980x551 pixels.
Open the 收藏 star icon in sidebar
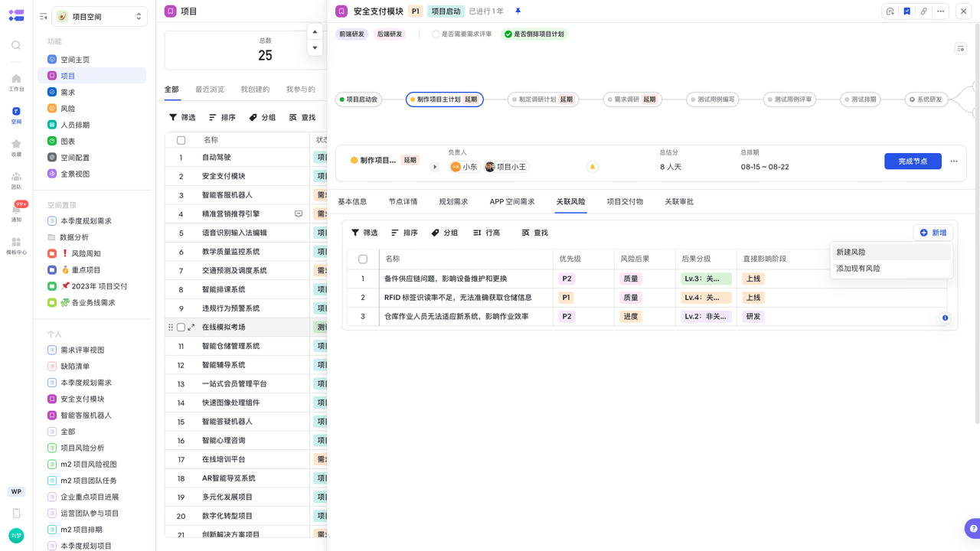[16, 148]
